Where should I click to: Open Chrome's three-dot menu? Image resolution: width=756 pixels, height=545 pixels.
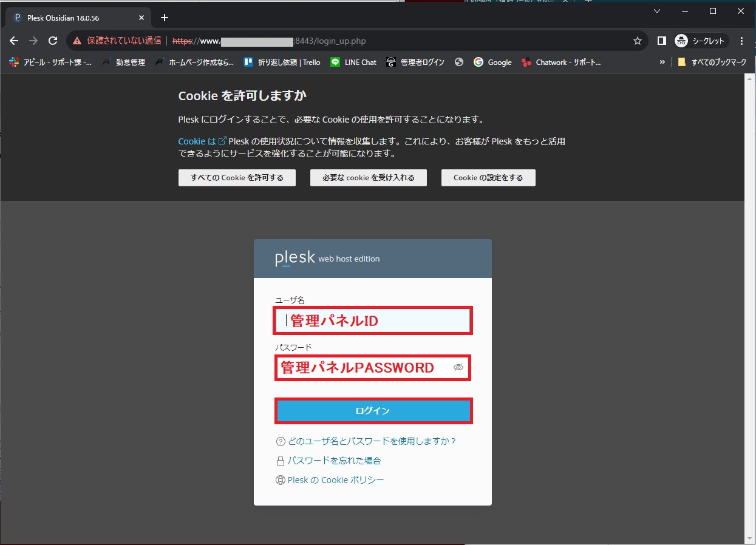742,41
